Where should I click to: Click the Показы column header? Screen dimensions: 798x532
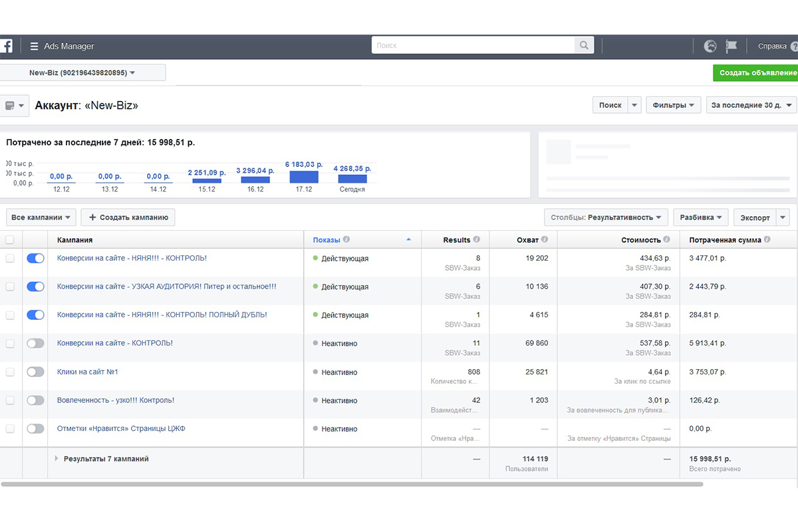362,240
